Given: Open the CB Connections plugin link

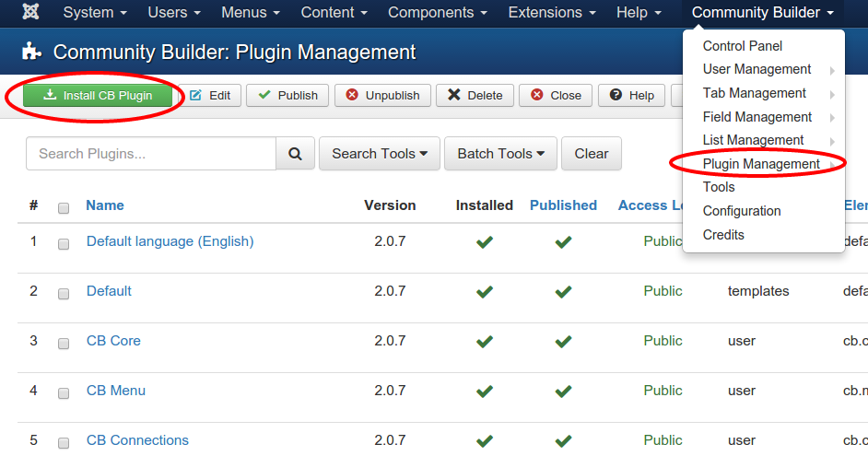Looking at the screenshot, I should coord(137,440).
